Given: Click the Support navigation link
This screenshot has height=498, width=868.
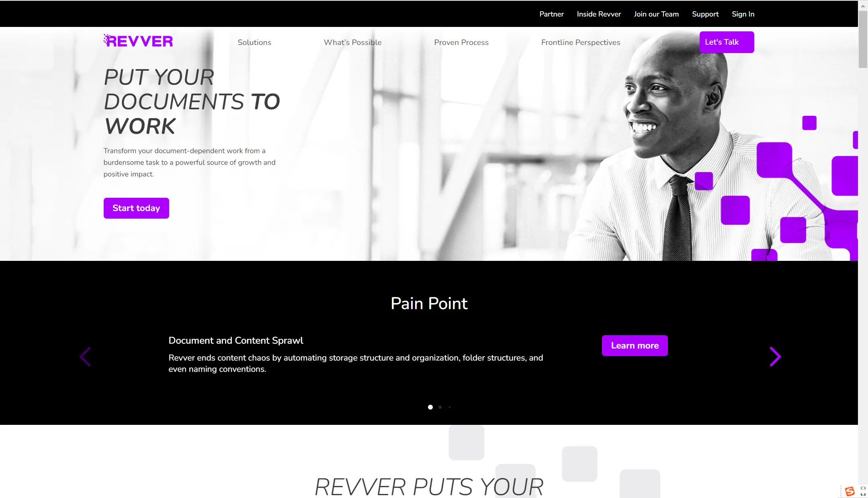Looking at the screenshot, I should [705, 14].
